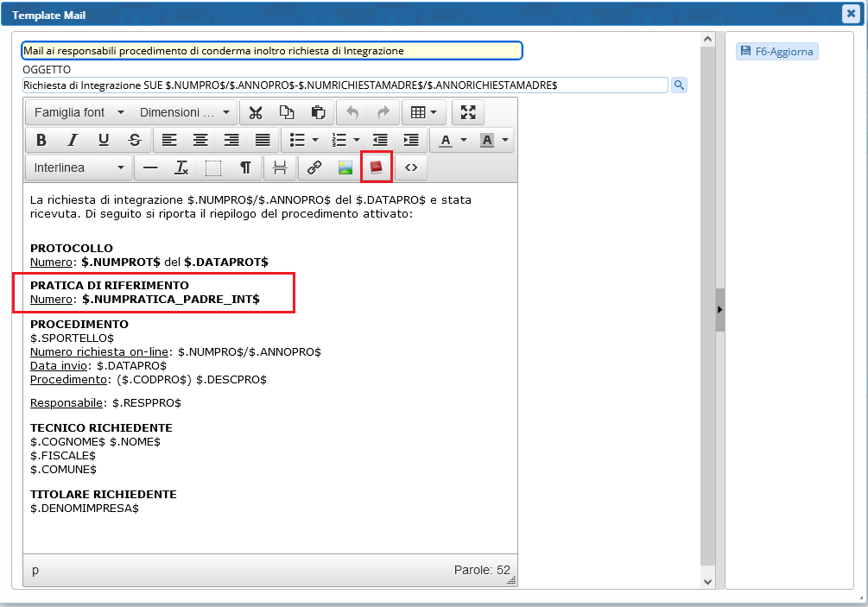Click the paste clipboard icon
This screenshot has width=868, height=607.
pyautogui.click(x=318, y=112)
